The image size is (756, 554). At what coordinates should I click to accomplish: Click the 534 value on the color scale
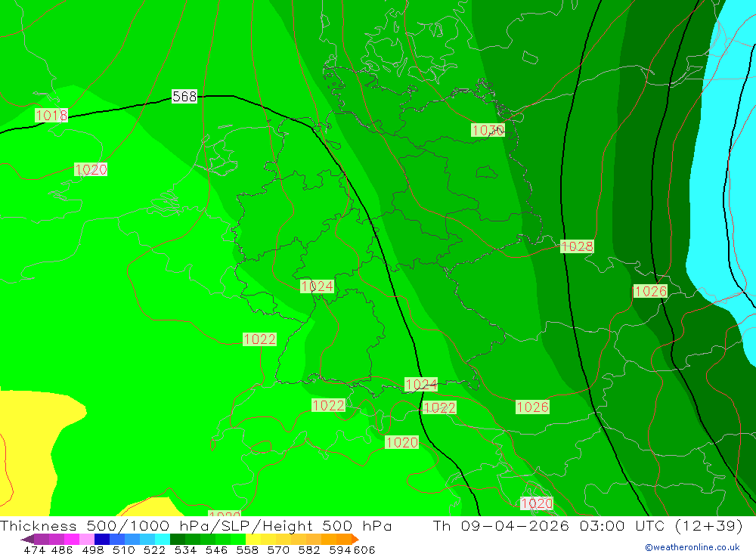click(x=186, y=549)
